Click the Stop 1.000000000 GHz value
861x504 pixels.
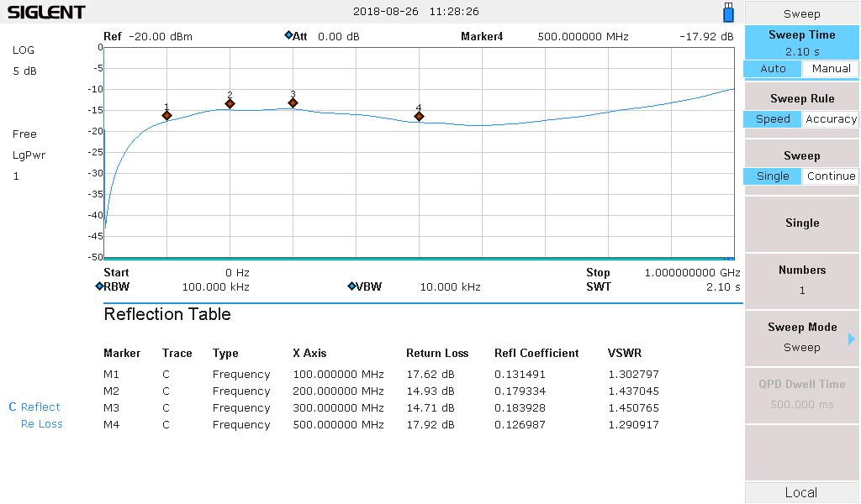pyautogui.click(x=692, y=272)
